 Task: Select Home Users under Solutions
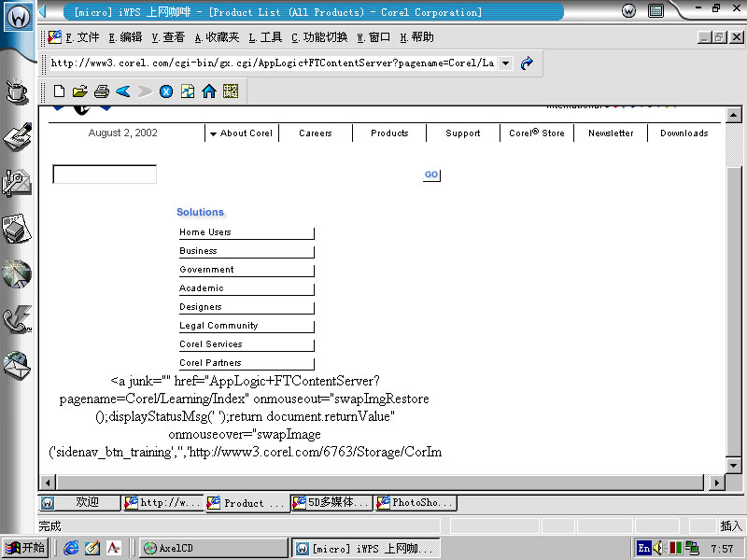(247, 232)
